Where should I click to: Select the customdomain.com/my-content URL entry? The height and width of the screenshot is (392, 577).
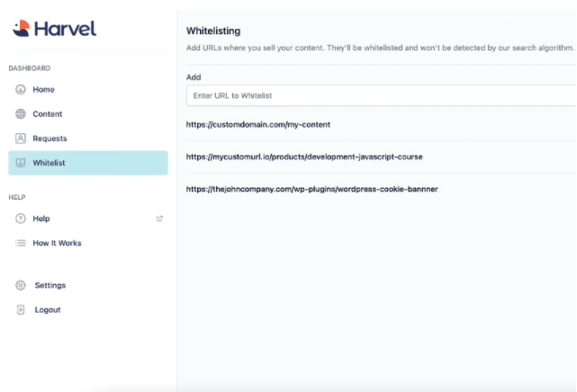click(x=257, y=125)
